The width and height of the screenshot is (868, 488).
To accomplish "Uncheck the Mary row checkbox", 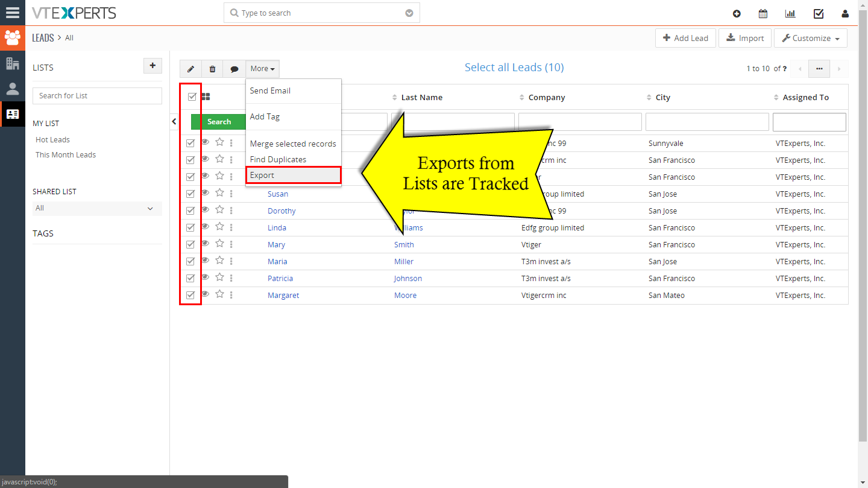I will coord(190,244).
